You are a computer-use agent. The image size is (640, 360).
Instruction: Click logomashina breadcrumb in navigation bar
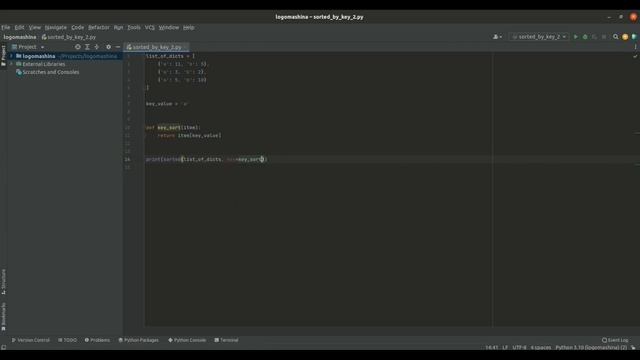click(20, 37)
